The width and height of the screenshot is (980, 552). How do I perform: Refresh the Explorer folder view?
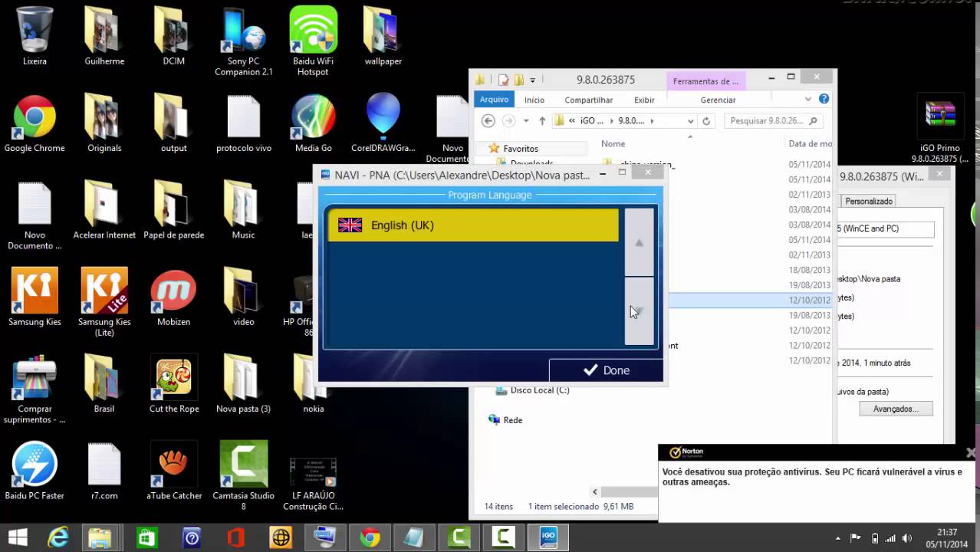(706, 120)
